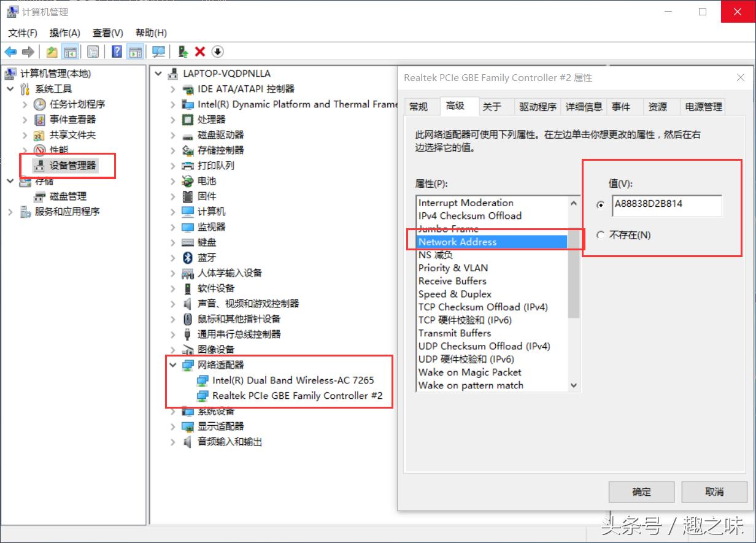This screenshot has height=543, width=756.
Task: Select the 服务和应用程序 icon
Action: tap(25, 212)
